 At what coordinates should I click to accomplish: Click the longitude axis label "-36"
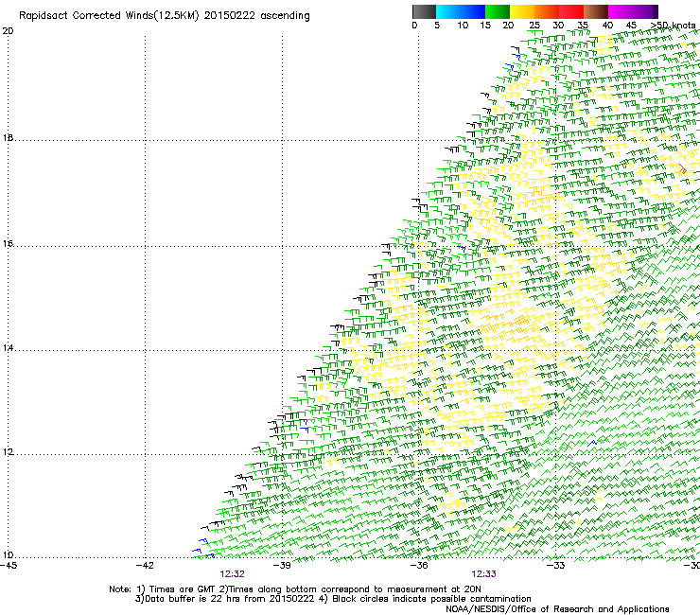(x=419, y=566)
